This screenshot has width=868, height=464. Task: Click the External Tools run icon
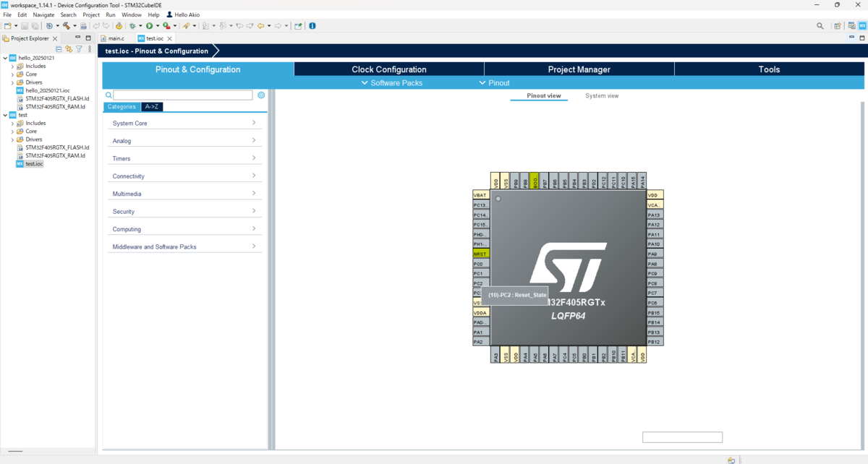[x=166, y=25]
